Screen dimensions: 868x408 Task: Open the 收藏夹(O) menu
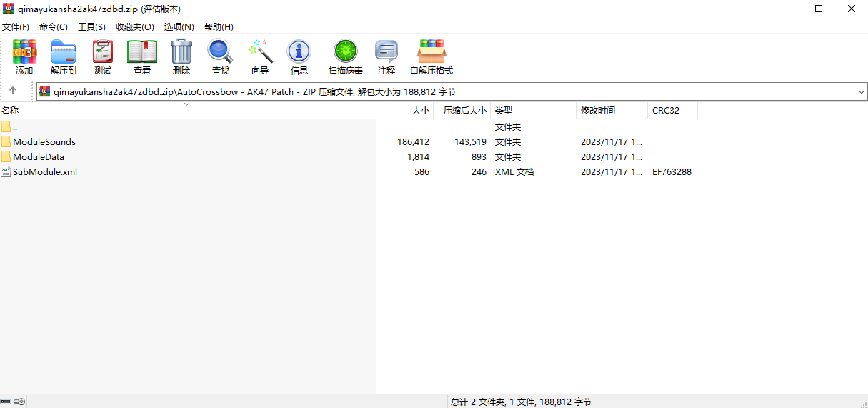135,26
